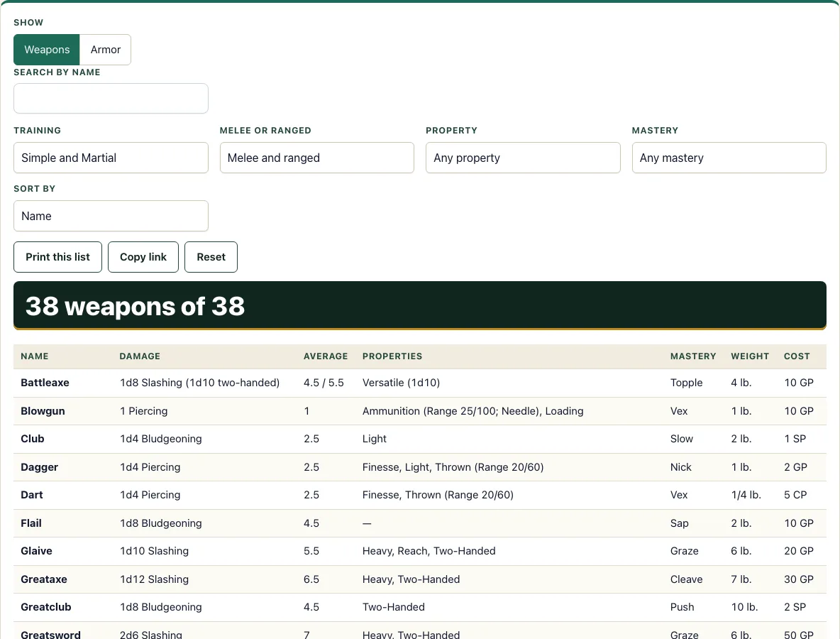Select the Battleaxe name cell
Image resolution: width=840 pixels, height=639 pixels.
[x=45, y=383]
